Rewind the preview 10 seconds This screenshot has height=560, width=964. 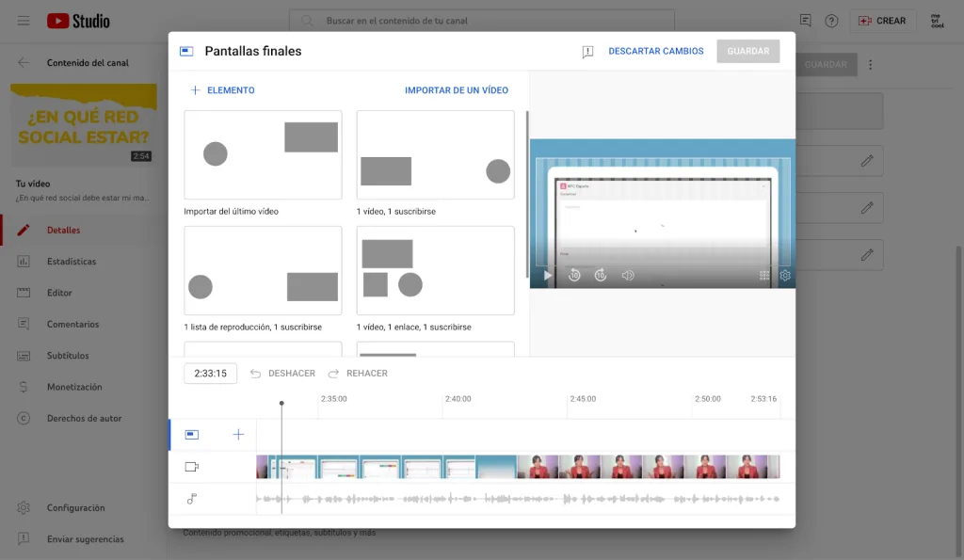tap(574, 276)
